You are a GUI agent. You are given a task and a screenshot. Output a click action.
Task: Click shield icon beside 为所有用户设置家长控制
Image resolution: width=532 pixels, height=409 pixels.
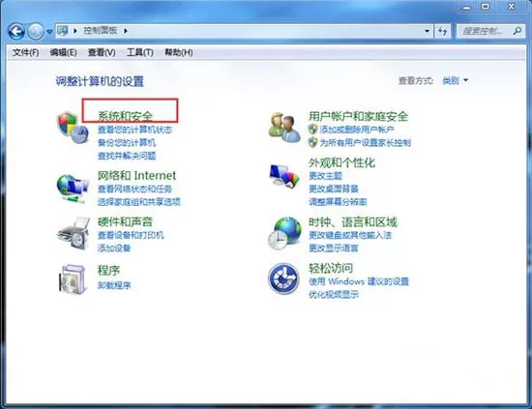coord(312,142)
